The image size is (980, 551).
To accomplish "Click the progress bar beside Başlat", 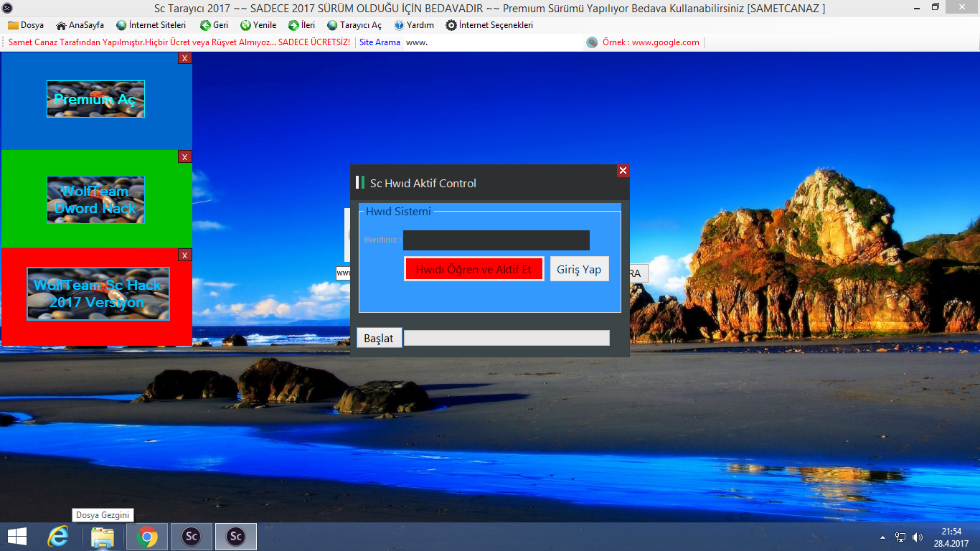I will point(507,338).
